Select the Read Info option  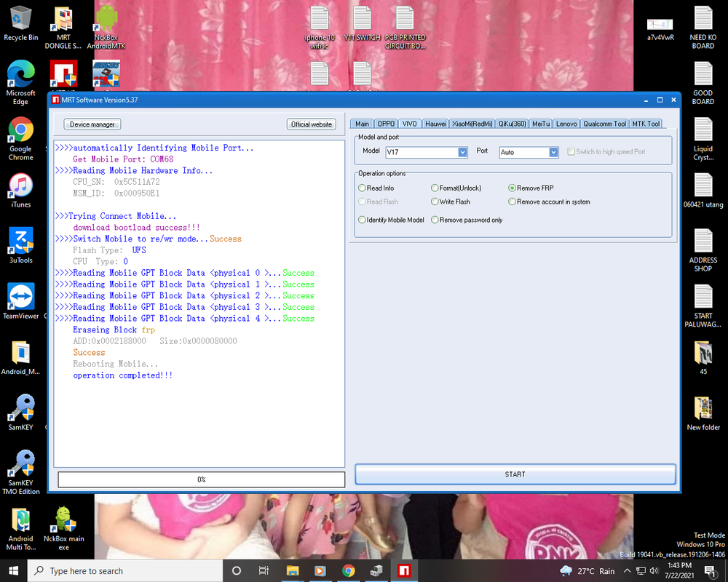pyautogui.click(x=376, y=188)
